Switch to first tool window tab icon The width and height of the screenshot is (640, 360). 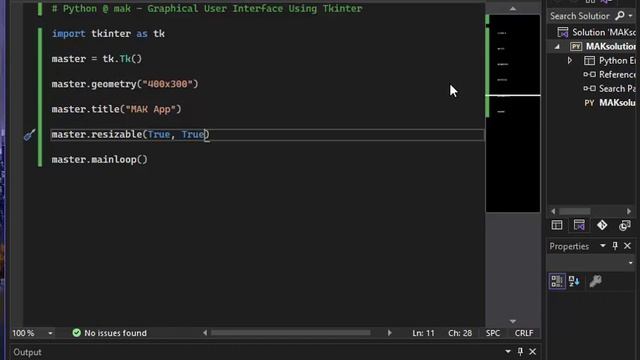pyautogui.click(x=557, y=225)
